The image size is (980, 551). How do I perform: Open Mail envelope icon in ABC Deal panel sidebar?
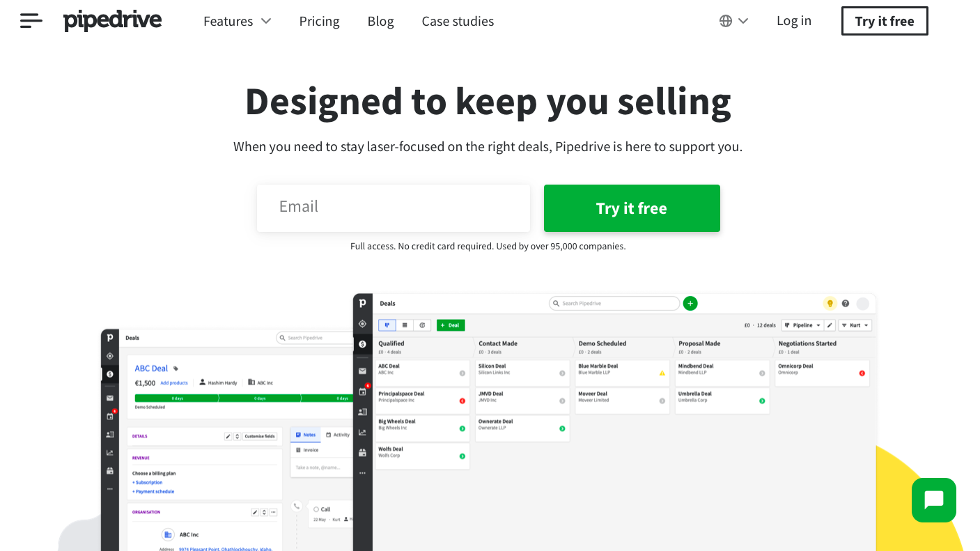(x=110, y=398)
